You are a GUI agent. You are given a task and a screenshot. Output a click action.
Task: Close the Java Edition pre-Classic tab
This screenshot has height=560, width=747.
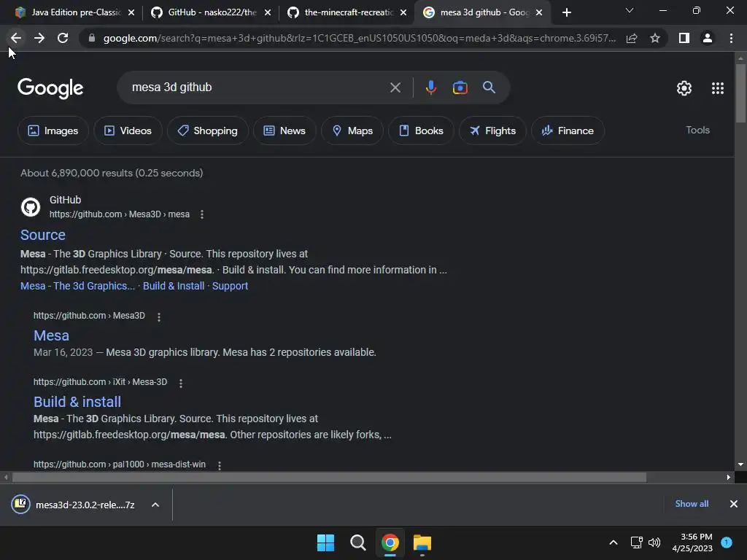point(131,12)
